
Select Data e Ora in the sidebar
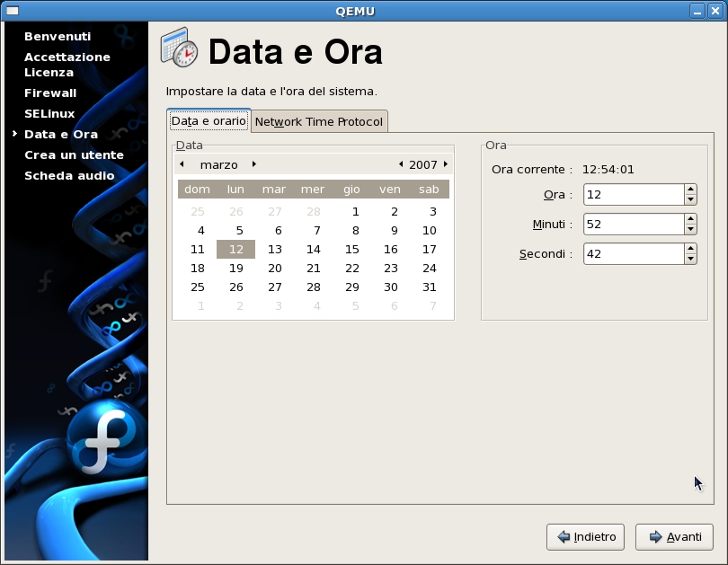click(x=61, y=135)
